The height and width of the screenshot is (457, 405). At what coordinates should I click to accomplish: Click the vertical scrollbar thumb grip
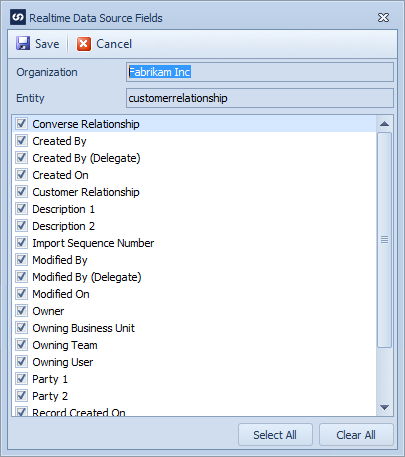[x=384, y=240]
